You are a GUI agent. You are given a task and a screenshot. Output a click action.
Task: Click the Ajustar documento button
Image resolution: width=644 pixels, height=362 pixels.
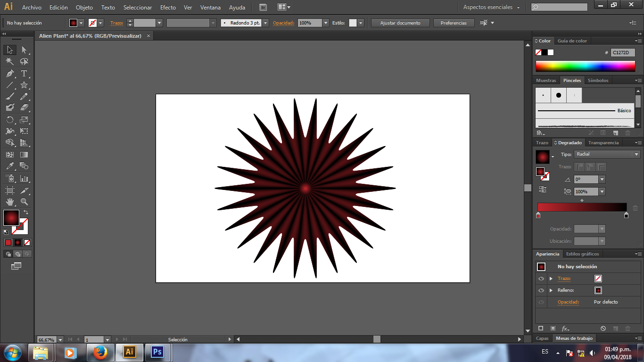[x=400, y=23]
